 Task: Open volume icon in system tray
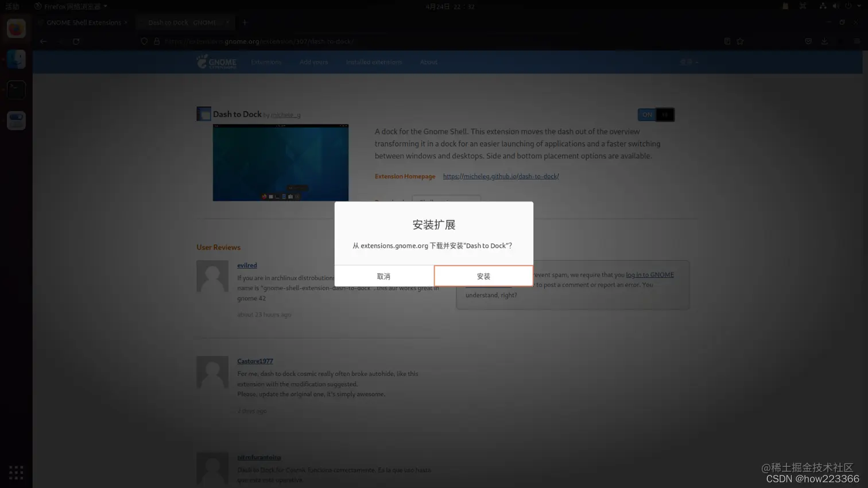tap(836, 6)
